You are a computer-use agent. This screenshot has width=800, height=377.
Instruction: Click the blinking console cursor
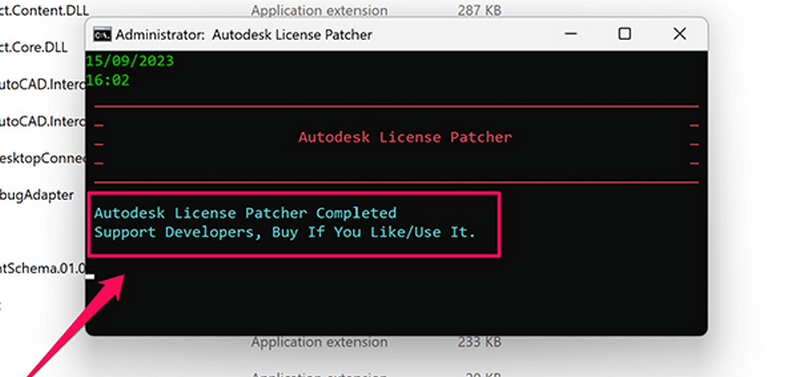coord(90,277)
